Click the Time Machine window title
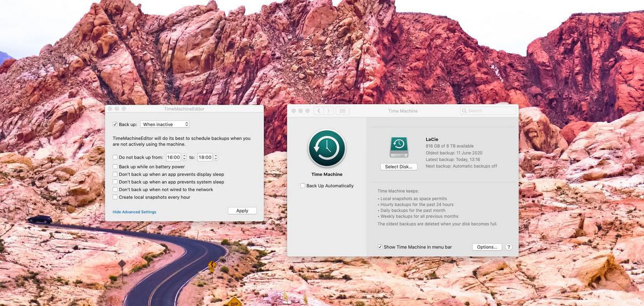The image size is (644, 306). click(403, 111)
